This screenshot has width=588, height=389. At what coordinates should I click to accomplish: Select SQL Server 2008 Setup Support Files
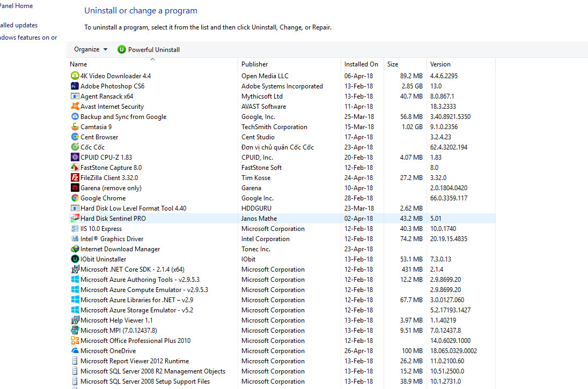tap(281, 381)
